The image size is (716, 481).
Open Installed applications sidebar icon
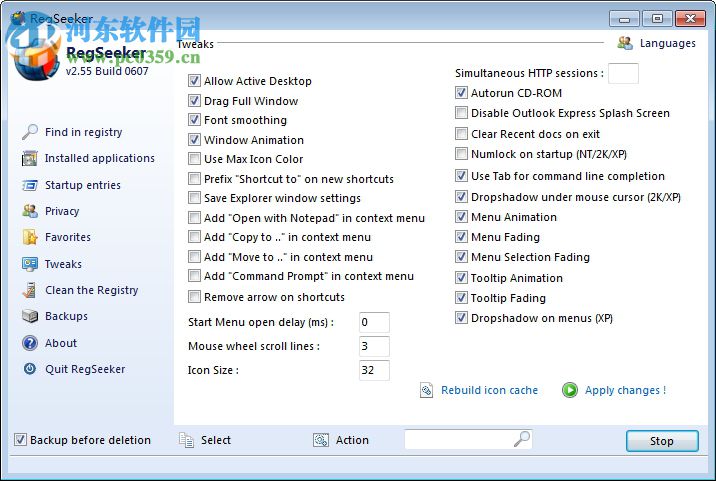[x=29, y=159]
